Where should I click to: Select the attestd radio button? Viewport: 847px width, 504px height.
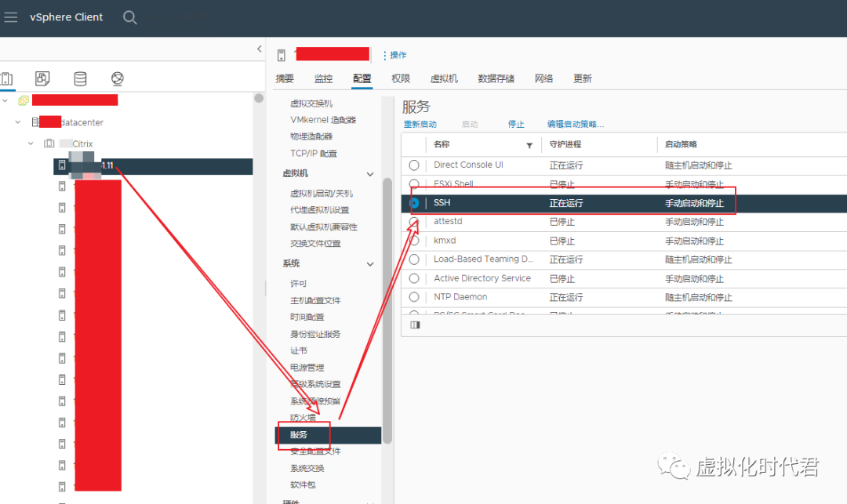point(414,222)
